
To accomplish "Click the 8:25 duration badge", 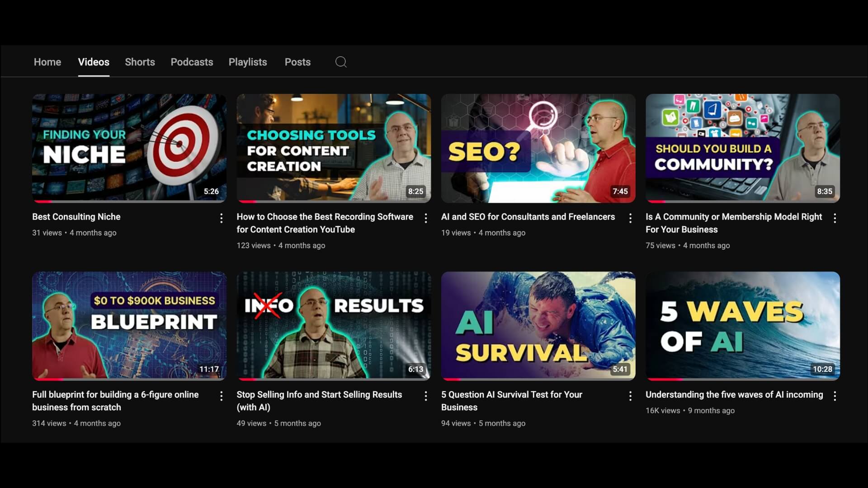I will (415, 192).
